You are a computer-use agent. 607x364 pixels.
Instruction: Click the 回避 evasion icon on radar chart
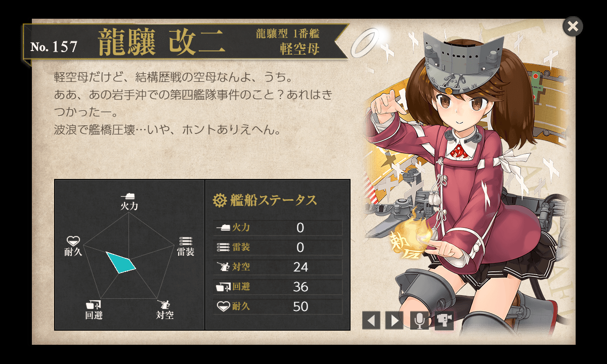94,305
